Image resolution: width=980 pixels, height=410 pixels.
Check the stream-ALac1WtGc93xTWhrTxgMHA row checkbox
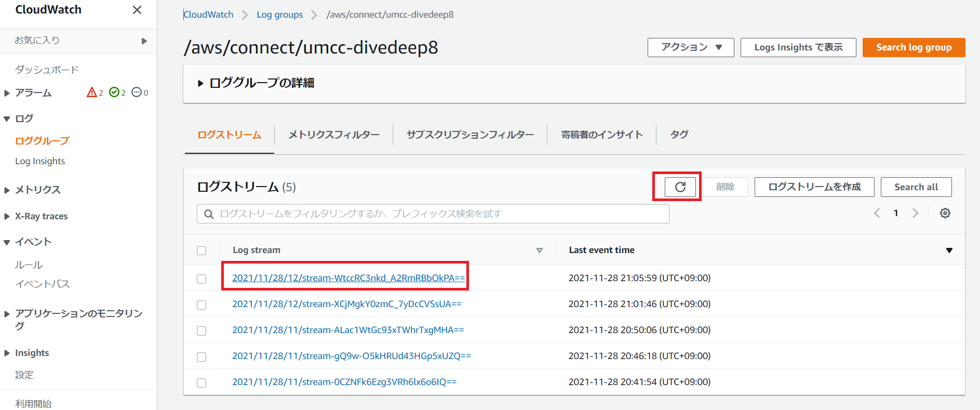(x=202, y=331)
